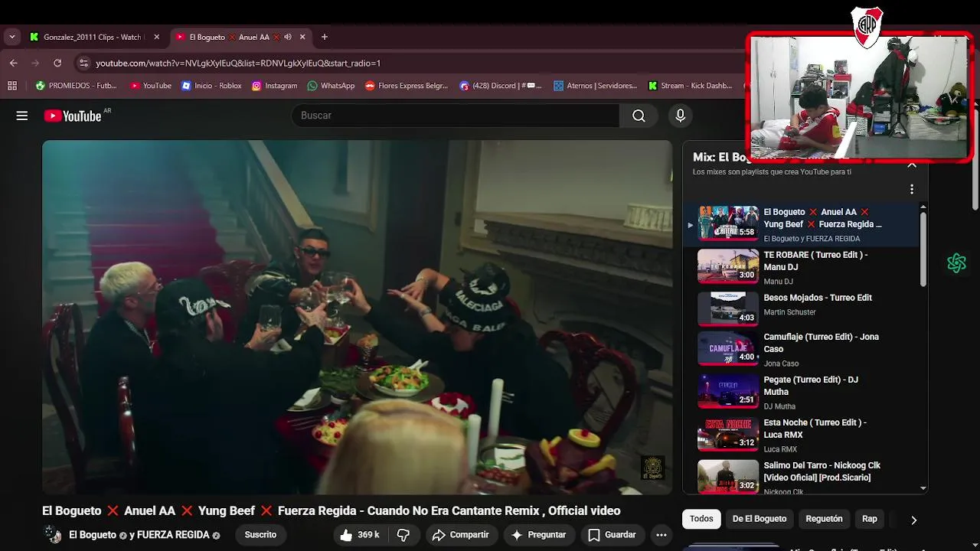Go forward in browser history
The image size is (980, 551).
[x=35, y=63]
